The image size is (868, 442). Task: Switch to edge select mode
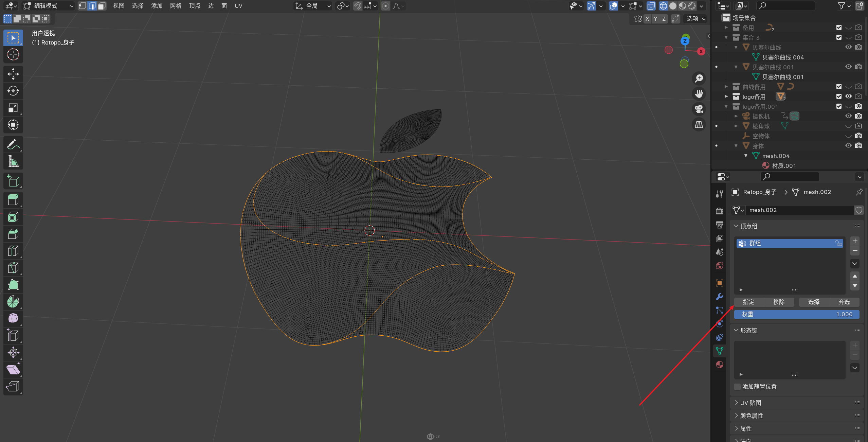92,6
